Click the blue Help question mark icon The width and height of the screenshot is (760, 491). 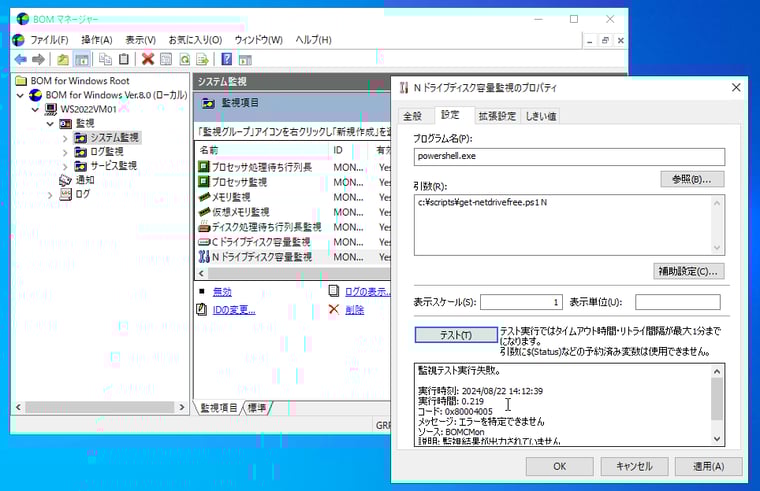226,59
